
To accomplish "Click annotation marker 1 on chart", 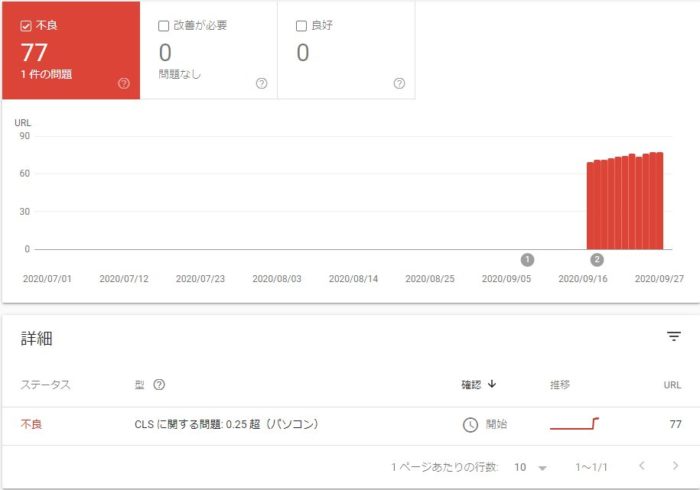I will 527,260.
